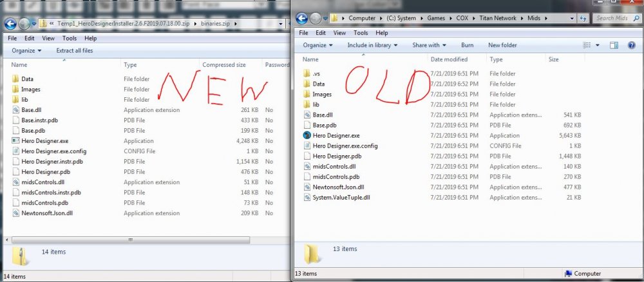This screenshot has height=282, width=644.
Task: Click Extract all files
Action: [74, 50]
